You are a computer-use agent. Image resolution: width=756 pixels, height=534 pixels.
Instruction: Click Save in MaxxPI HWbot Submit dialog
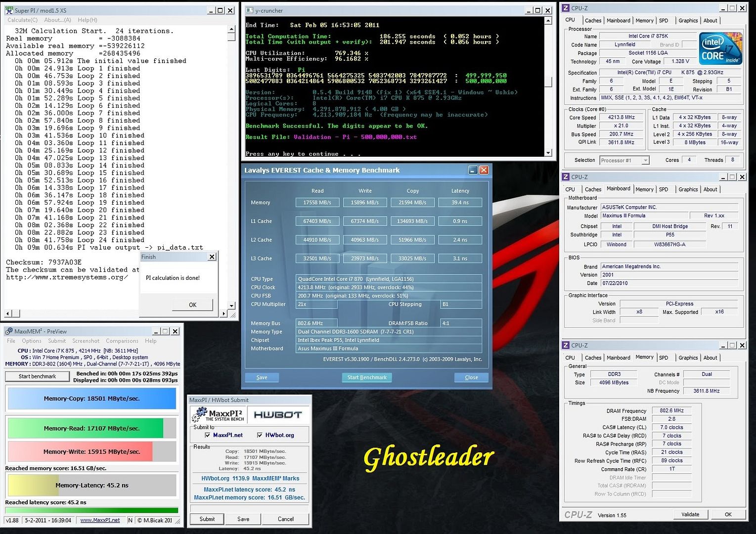[x=243, y=519]
